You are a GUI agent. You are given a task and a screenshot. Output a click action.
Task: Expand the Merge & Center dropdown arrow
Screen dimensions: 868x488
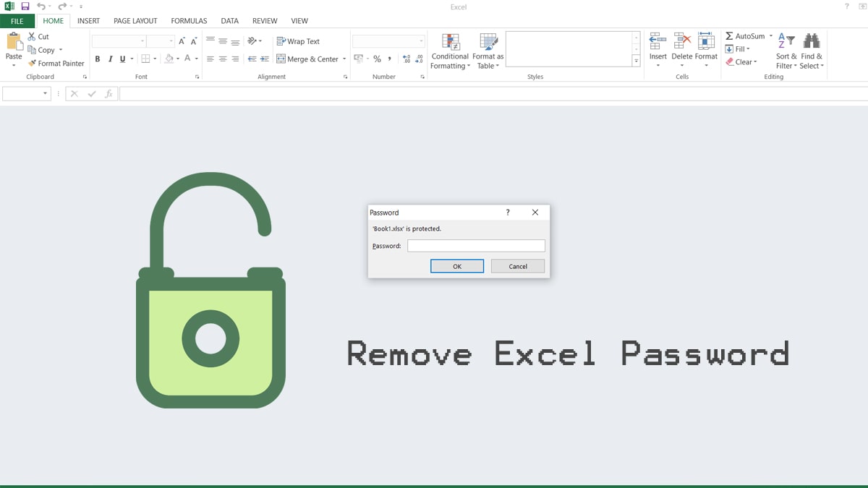click(344, 59)
